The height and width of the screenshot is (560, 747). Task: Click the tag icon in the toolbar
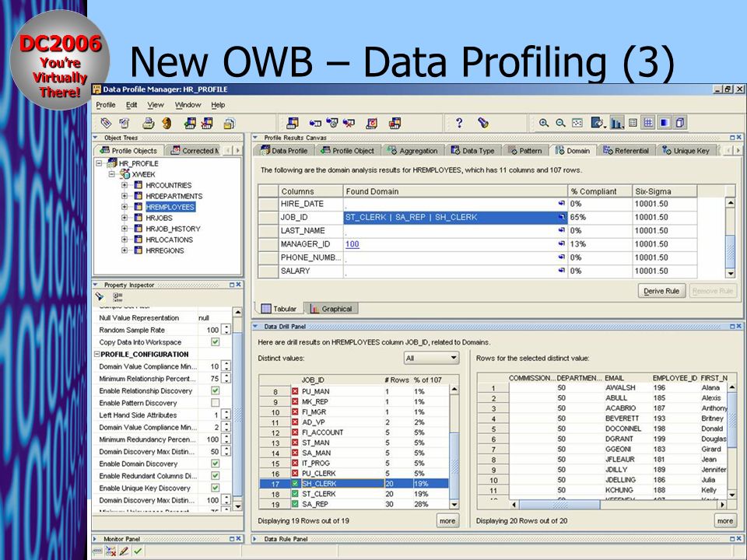pyautogui.click(x=106, y=124)
